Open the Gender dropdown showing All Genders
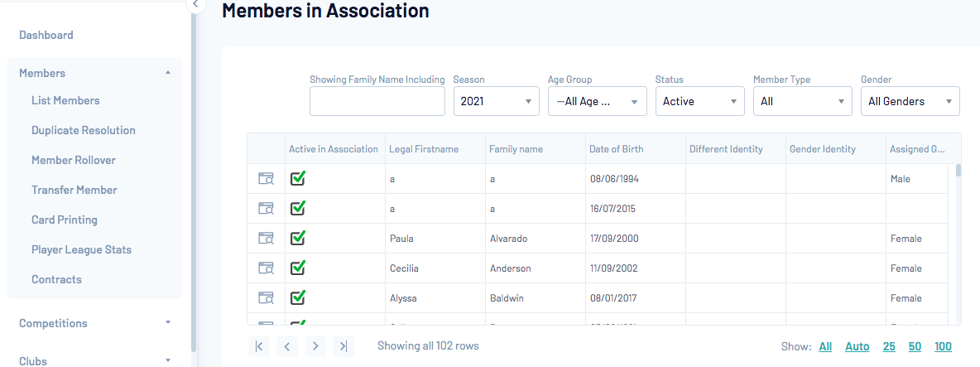This screenshot has height=367, width=980. coord(910,101)
